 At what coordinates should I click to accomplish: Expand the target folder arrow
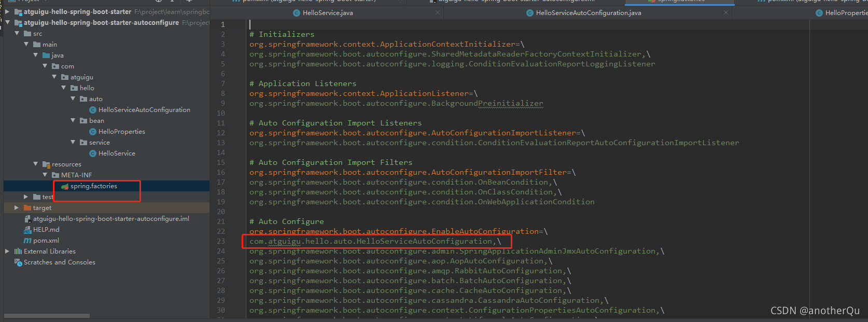(x=17, y=207)
